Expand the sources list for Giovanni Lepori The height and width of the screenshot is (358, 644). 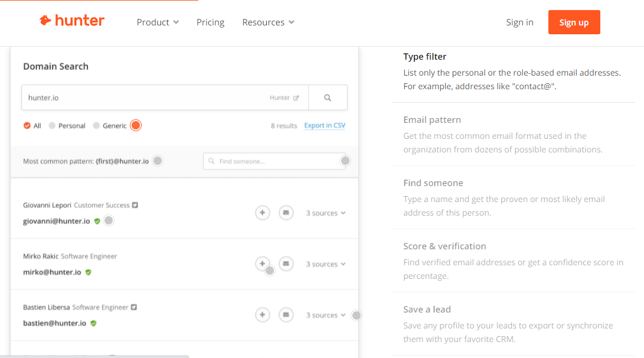(326, 213)
